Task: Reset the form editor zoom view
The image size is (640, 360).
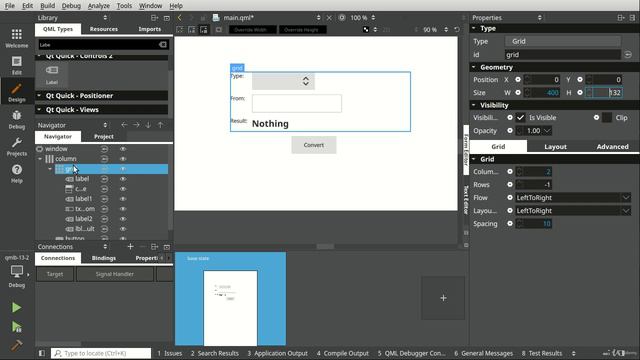Action: (457, 29)
